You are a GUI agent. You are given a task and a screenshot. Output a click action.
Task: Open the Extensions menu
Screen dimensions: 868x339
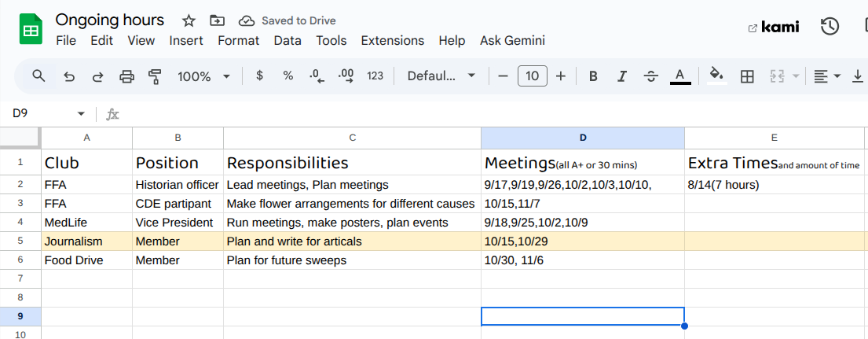click(392, 41)
